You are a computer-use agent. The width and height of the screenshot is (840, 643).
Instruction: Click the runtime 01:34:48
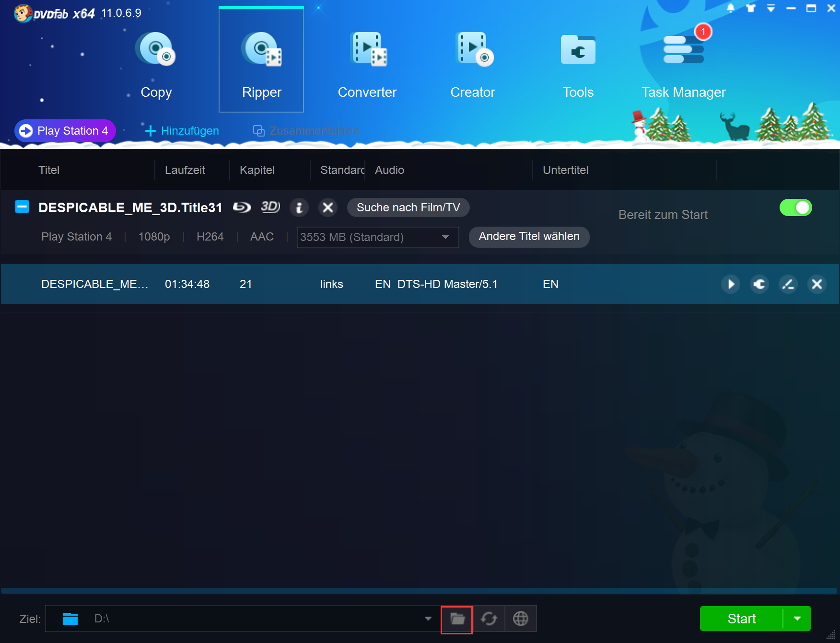[x=187, y=284]
